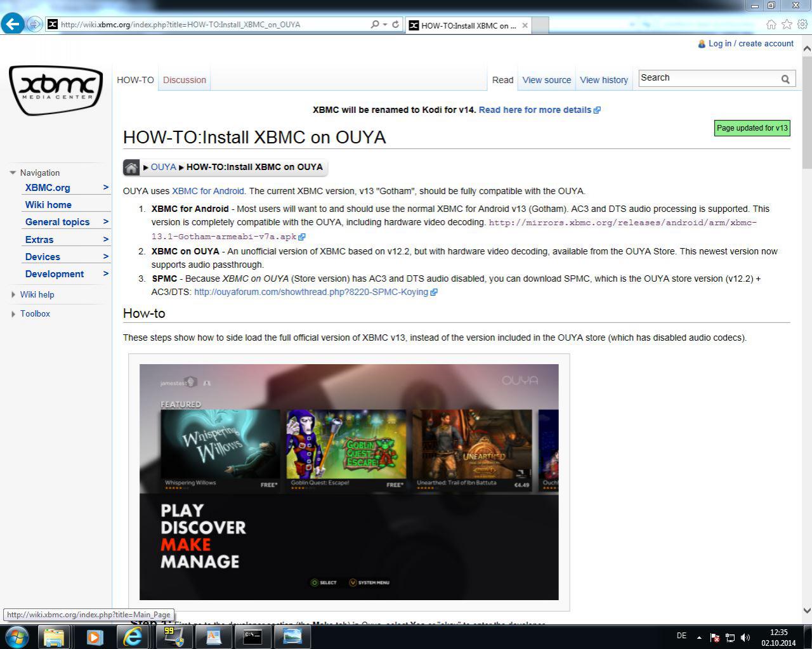Open the View source tab

pos(546,80)
